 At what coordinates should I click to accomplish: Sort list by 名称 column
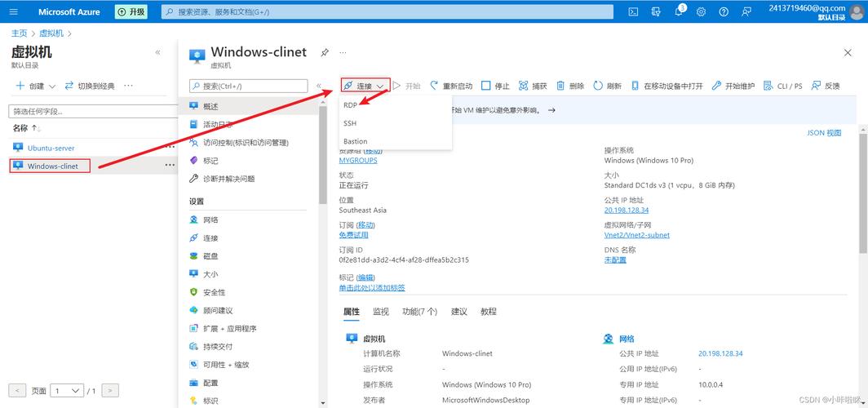27,128
